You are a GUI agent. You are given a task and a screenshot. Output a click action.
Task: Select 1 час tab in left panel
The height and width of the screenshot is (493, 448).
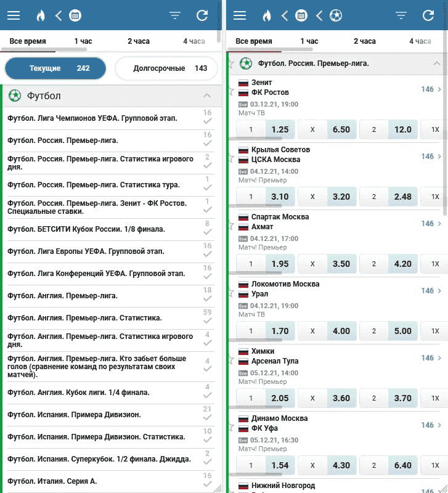tap(83, 41)
